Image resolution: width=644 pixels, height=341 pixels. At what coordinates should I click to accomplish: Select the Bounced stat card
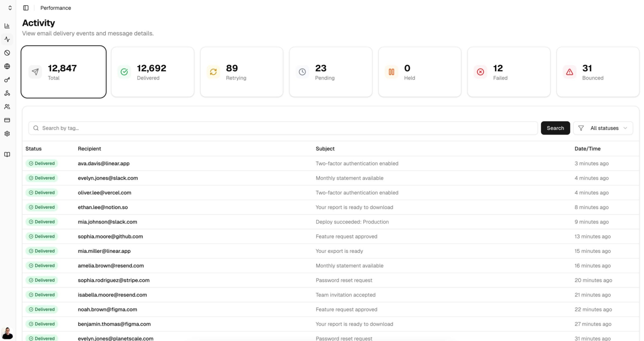598,72
